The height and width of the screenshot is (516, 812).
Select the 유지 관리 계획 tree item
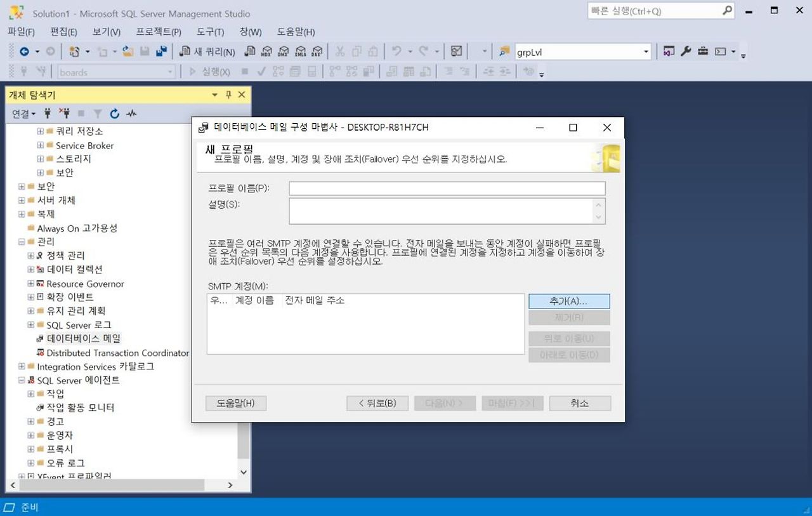[76, 311]
